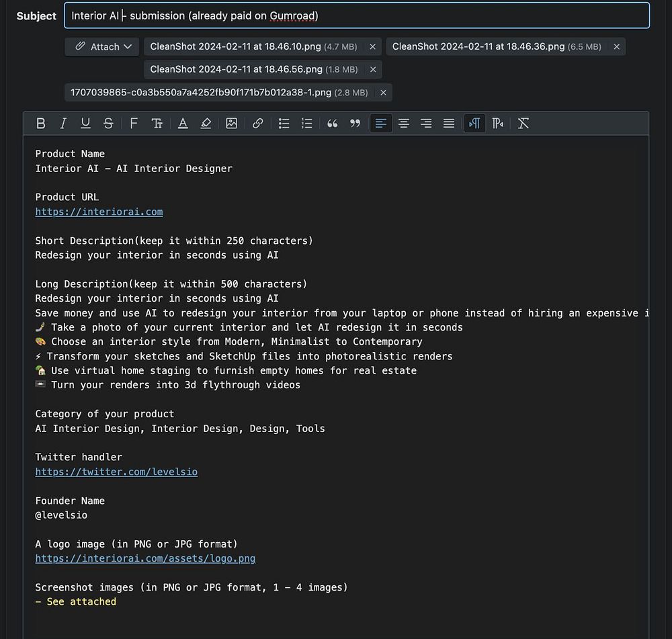The image size is (672, 639).
Task: Center align text
Action: 403,124
